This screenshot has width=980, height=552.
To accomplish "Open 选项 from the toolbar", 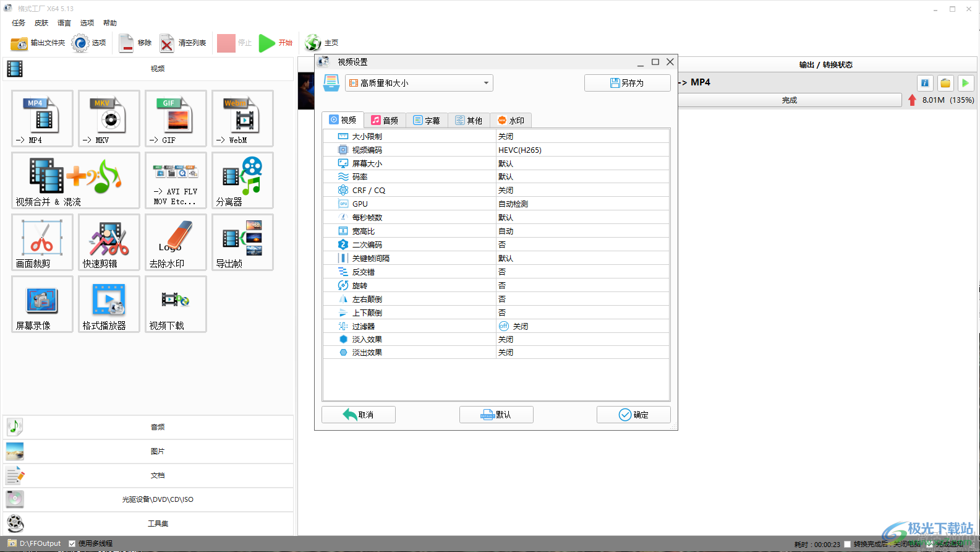I will [88, 43].
